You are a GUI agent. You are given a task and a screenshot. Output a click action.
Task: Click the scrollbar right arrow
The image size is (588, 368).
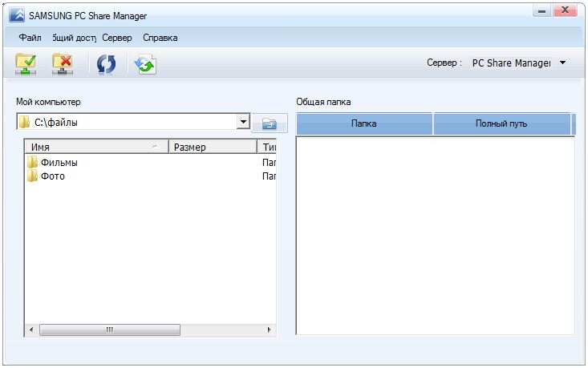click(270, 330)
